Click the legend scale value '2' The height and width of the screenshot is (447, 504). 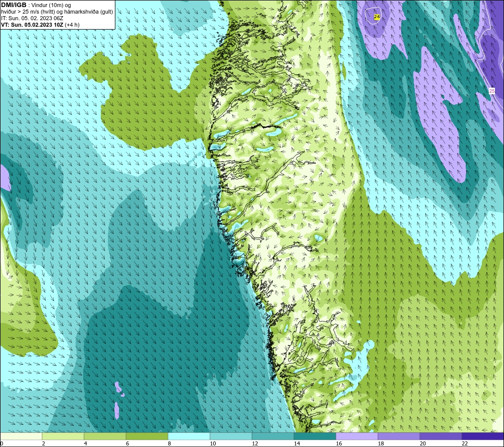point(43,443)
